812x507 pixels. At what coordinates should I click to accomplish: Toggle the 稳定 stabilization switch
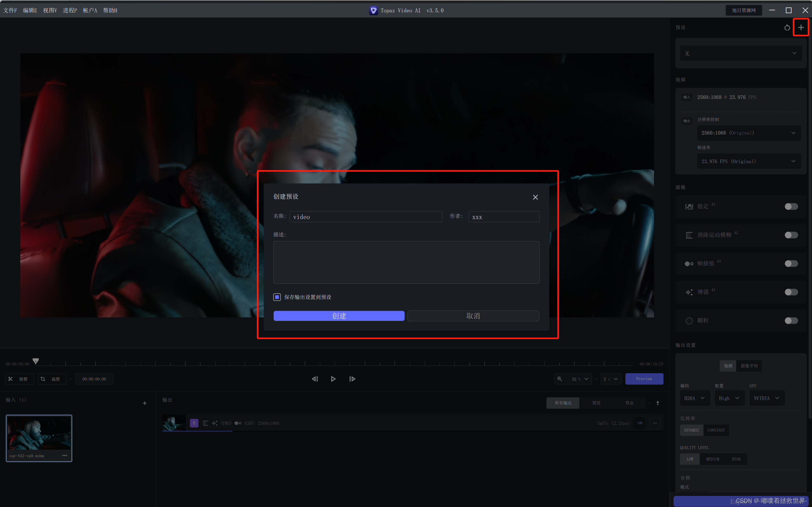tap(791, 206)
